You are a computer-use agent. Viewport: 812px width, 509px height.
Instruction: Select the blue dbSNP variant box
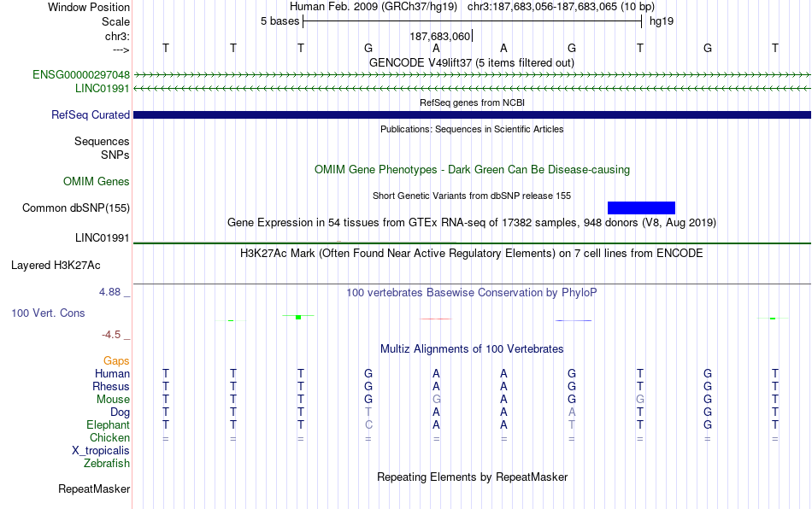click(641, 208)
